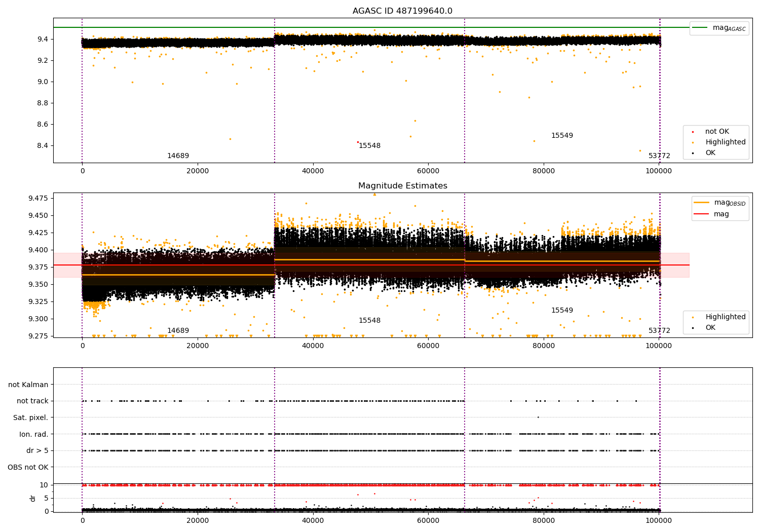Click the 'not Kalman' row label
This screenshot has width=760, height=532.
tap(28, 385)
